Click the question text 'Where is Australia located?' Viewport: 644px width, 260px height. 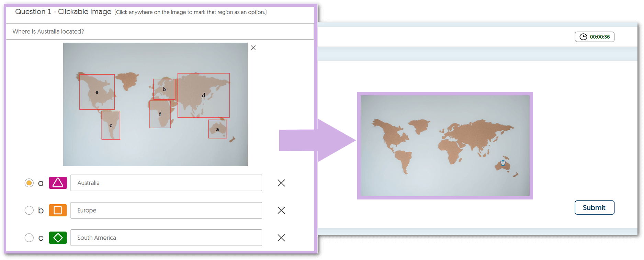click(48, 32)
